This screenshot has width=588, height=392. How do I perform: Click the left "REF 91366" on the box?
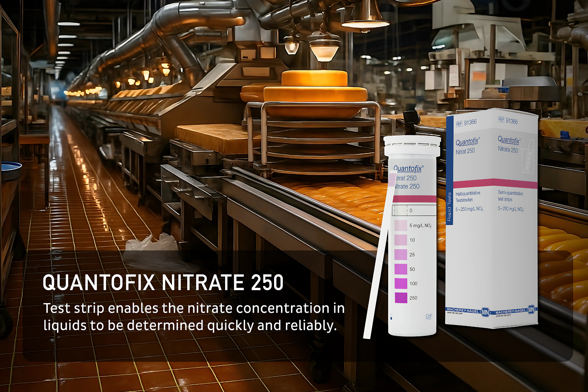466,123
